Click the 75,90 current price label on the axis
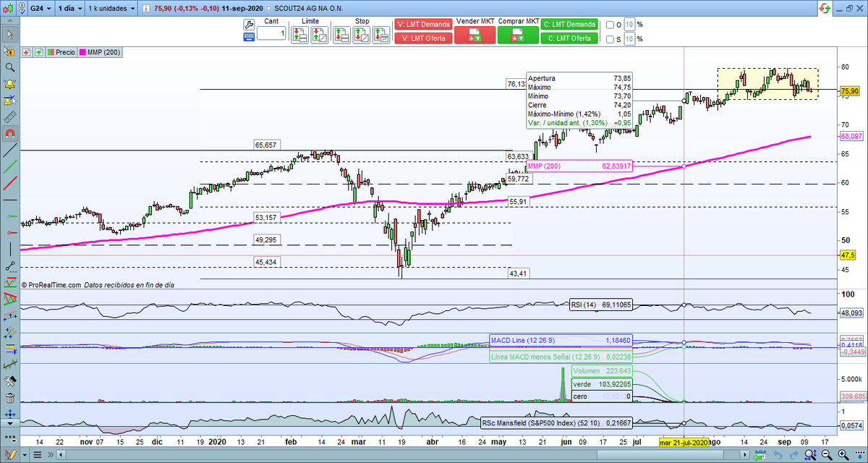 [x=849, y=91]
